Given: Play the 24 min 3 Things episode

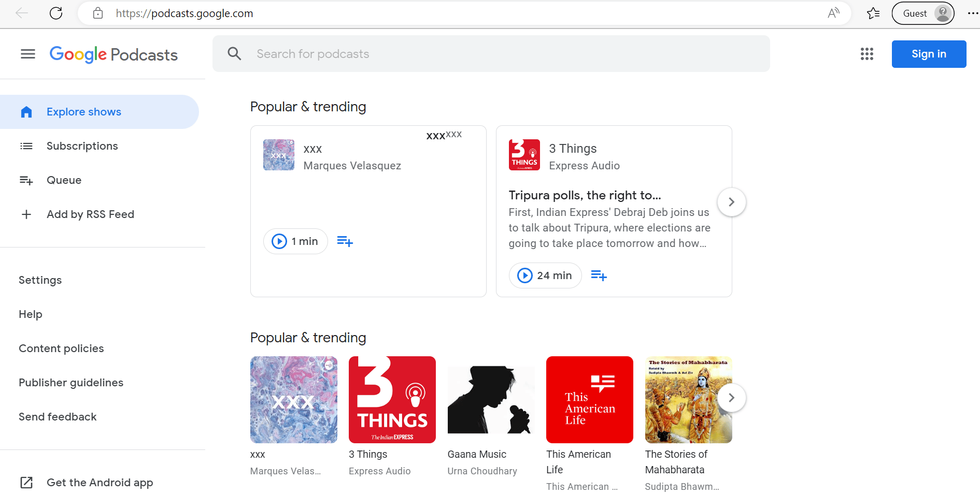Looking at the screenshot, I should pos(545,275).
